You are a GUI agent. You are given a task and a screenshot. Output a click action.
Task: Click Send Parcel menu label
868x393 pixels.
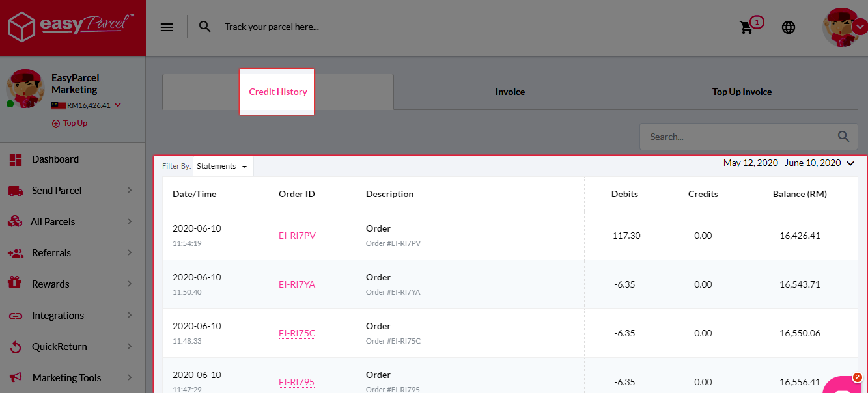point(57,191)
